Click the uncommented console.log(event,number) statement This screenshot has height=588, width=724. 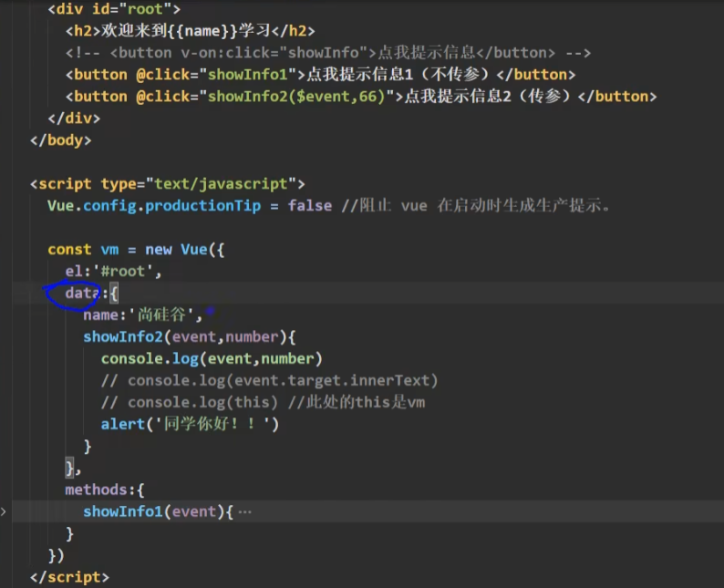click(x=212, y=359)
